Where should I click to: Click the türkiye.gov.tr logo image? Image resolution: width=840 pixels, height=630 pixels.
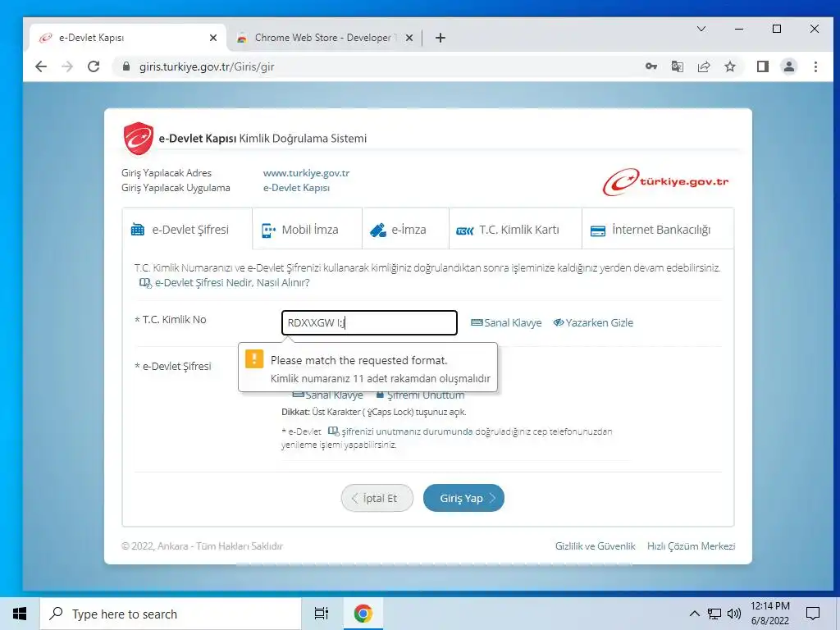[665, 182]
